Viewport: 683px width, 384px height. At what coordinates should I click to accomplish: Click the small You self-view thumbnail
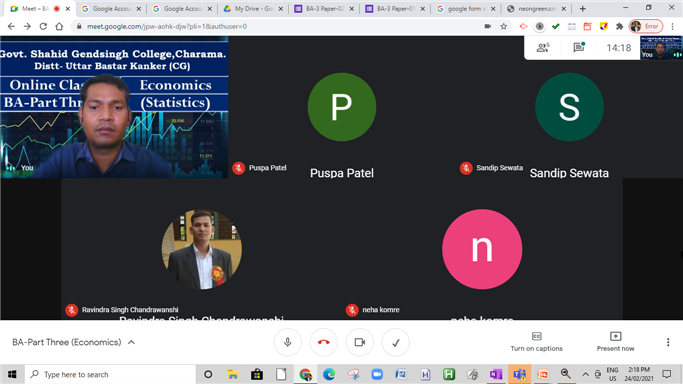[x=661, y=47]
